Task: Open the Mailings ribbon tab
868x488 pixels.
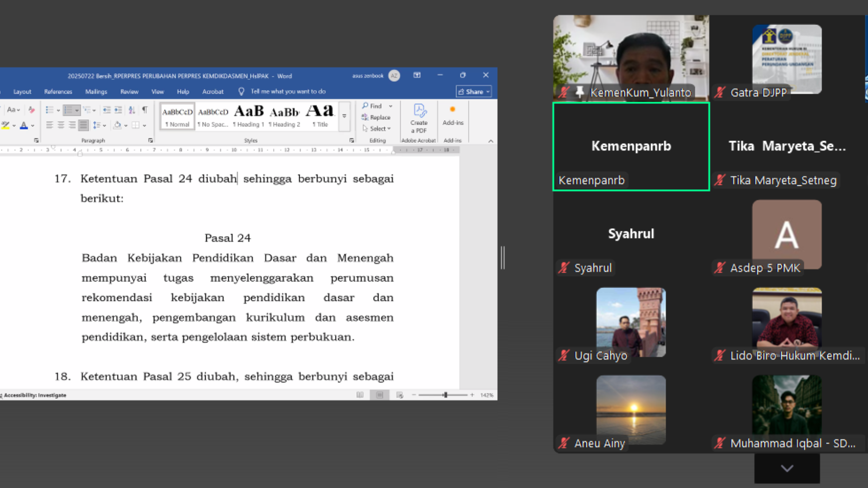Action: pos(96,92)
